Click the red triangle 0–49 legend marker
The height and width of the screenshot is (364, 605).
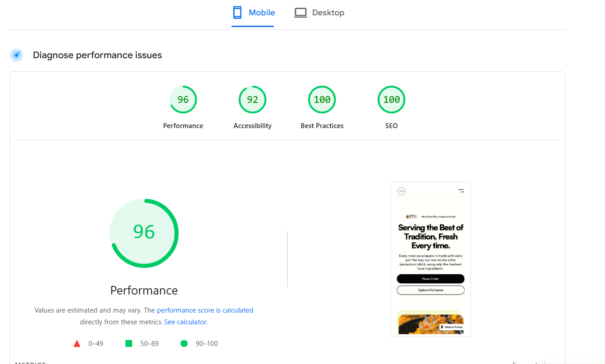click(x=77, y=343)
